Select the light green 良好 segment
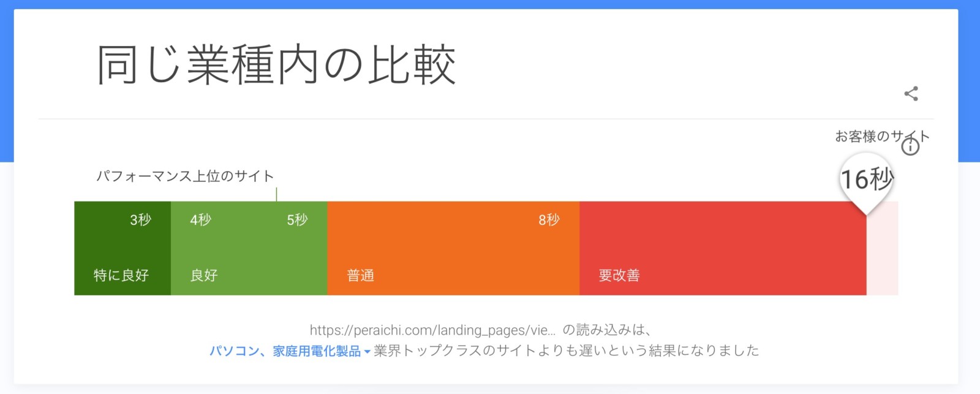 [249, 248]
